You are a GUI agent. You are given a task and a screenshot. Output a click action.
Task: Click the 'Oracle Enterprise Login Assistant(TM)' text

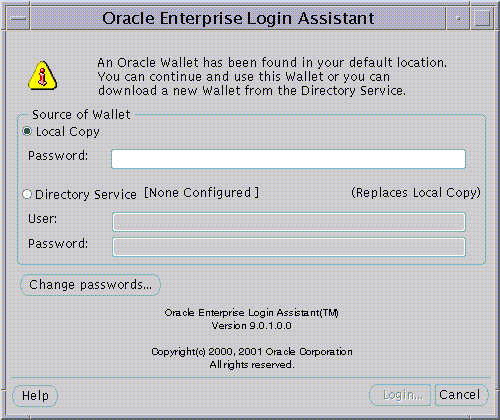252,313
